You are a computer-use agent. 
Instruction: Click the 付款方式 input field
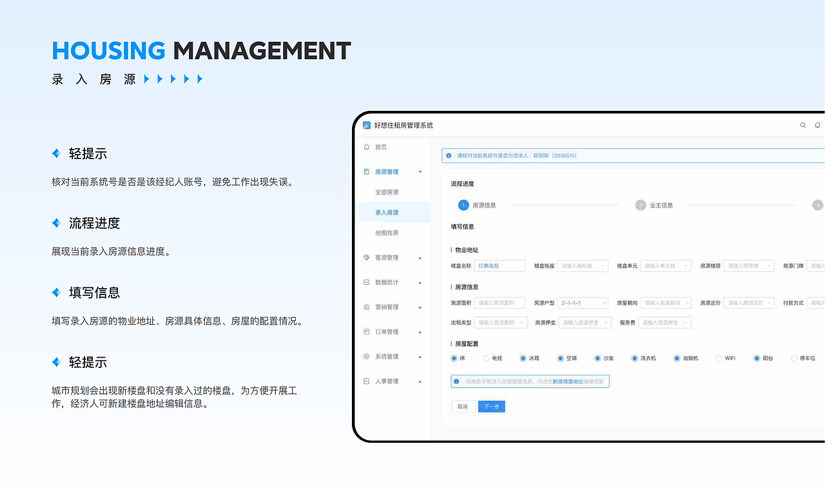tap(816, 303)
